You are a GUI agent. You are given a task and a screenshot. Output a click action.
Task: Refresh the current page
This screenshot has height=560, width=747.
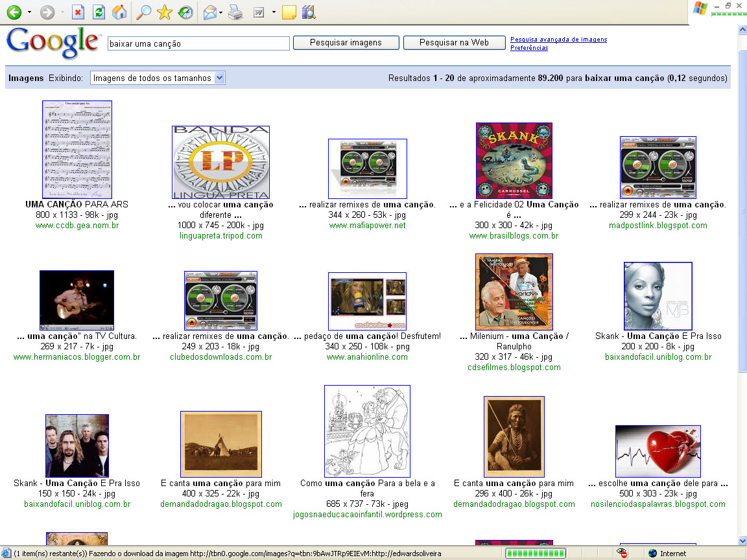pyautogui.click(x=99, y=12)
